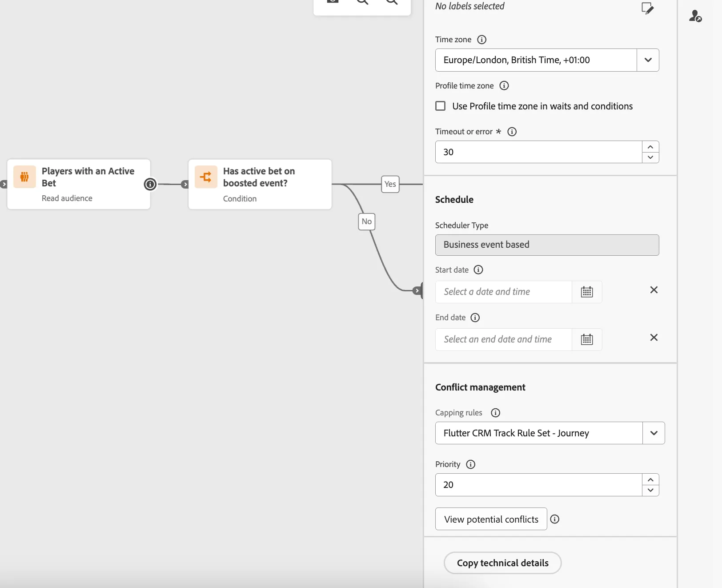This screenshot has height=588, width=722.
Task: Click the Business event based scheduler field
Action: click(547, 245)
